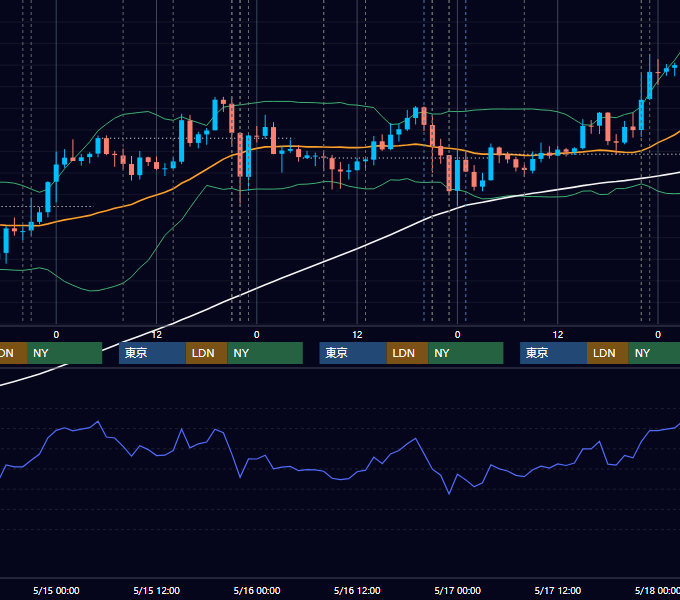
Task: Select the 5/16 00:00 time axis label
Action: [x=257, y=590]
